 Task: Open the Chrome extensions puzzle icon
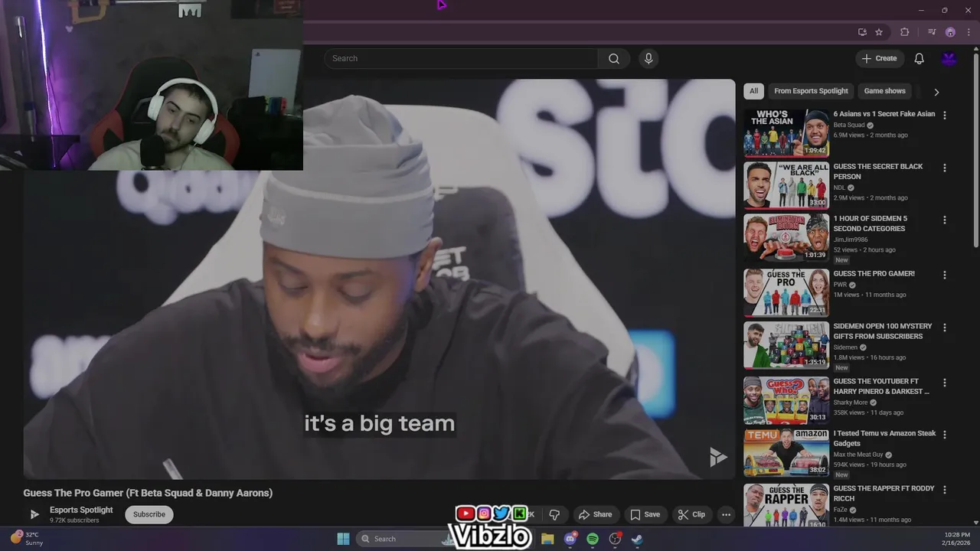904,32
